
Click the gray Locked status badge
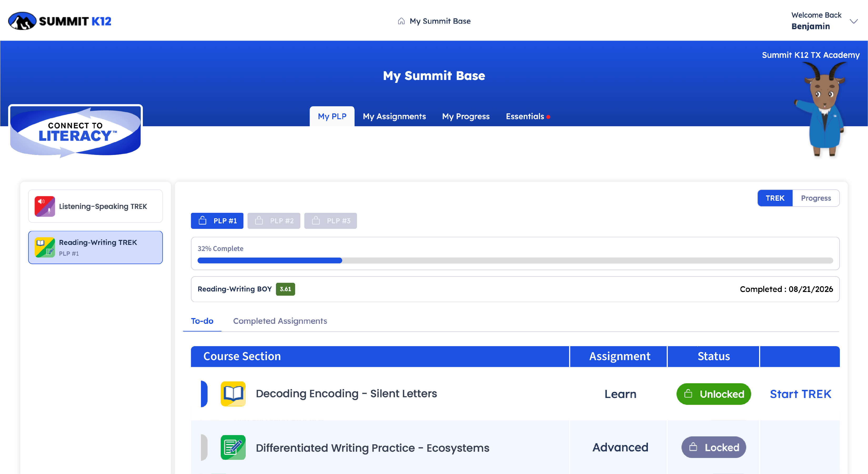pos(714,447)
